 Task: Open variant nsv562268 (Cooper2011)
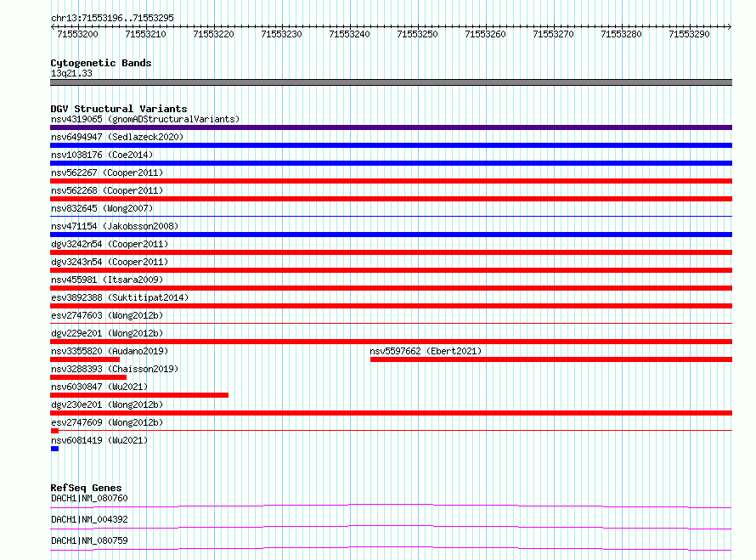(x=107, y=190)
